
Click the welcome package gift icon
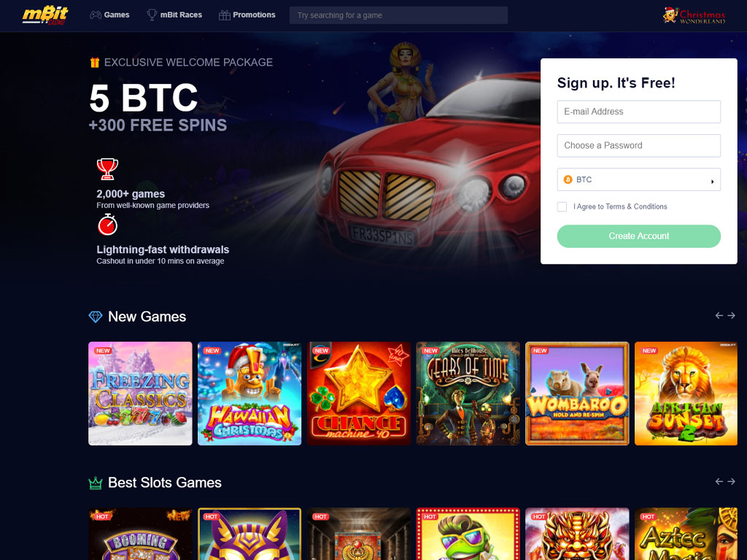(95, 63)
